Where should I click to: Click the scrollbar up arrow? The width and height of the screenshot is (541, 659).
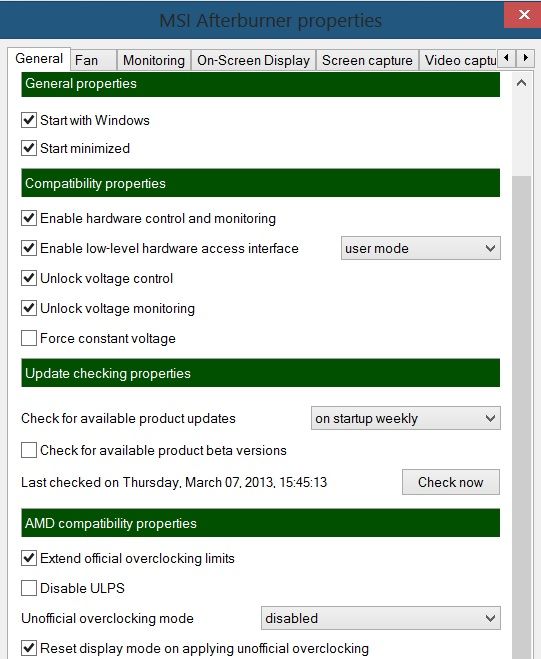(521, 83)
